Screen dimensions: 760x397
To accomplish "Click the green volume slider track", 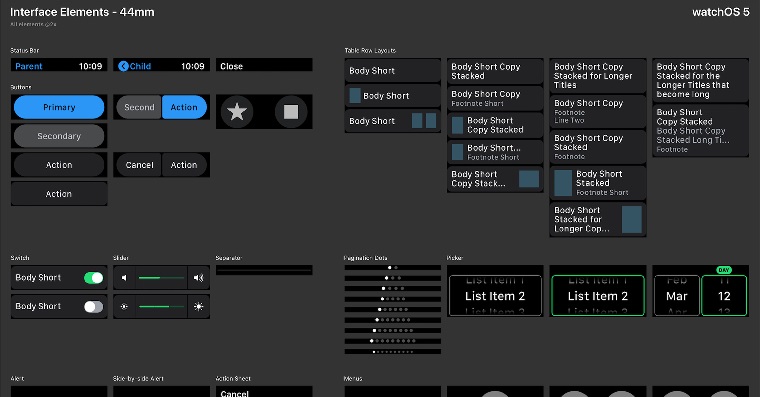I will [x=161, y=278].
